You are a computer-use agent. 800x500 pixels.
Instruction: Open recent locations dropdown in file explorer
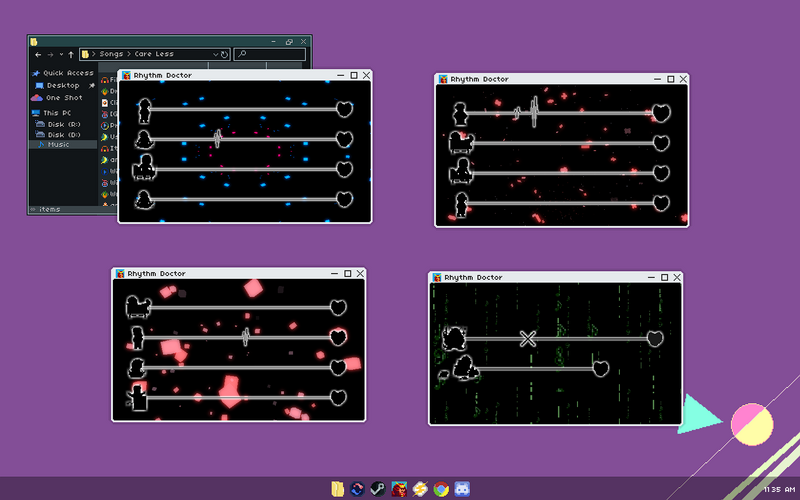pos(61,54)
